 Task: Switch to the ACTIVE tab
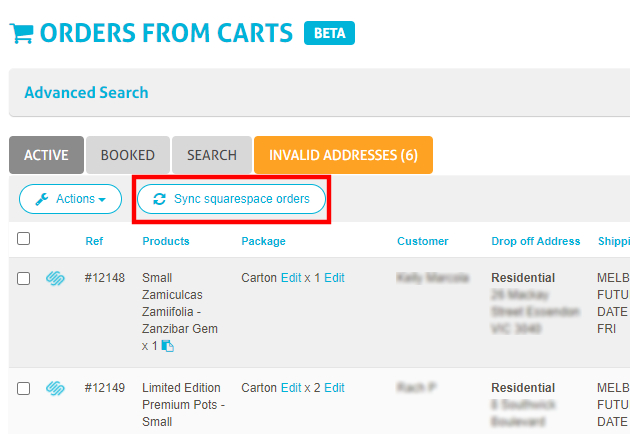(47, 155)
